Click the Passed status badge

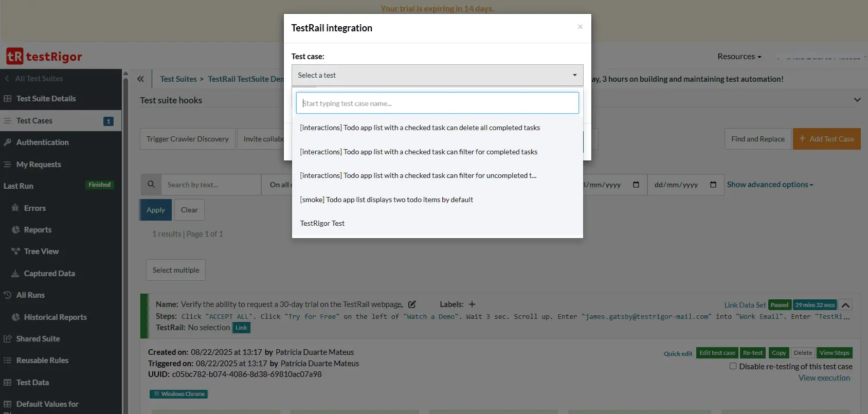pyautogui.click(x=779, y=305)
